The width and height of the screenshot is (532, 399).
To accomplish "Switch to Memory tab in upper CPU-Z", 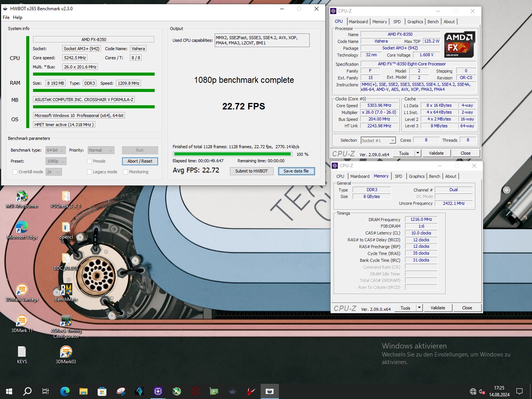I will point(380,22).
